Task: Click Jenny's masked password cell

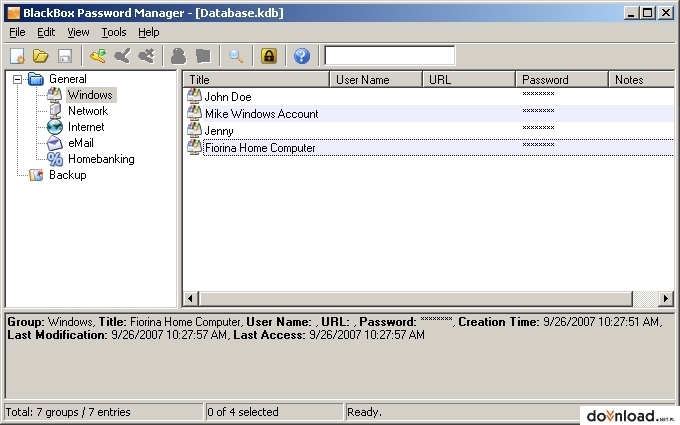Action: click(538, 128)
